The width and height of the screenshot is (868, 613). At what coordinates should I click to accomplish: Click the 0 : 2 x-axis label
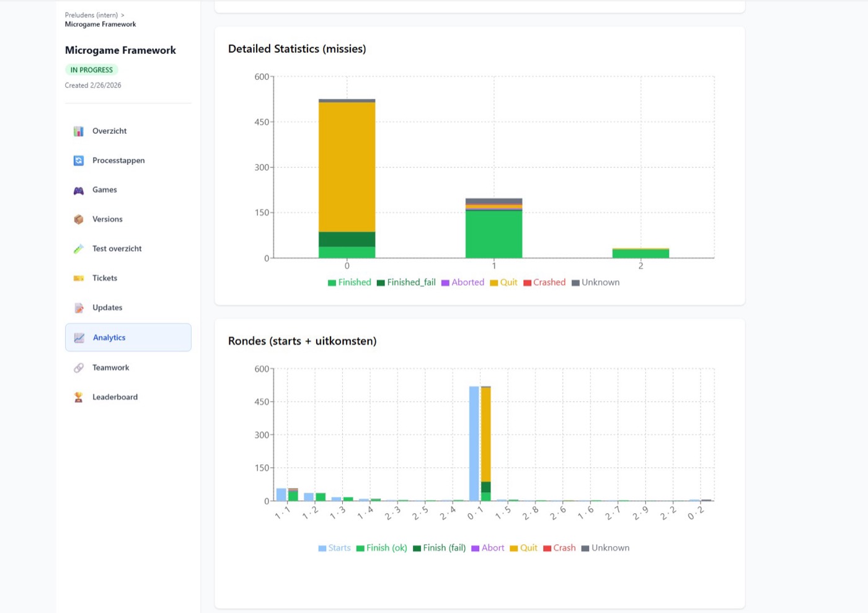click(x=696, y=514)
